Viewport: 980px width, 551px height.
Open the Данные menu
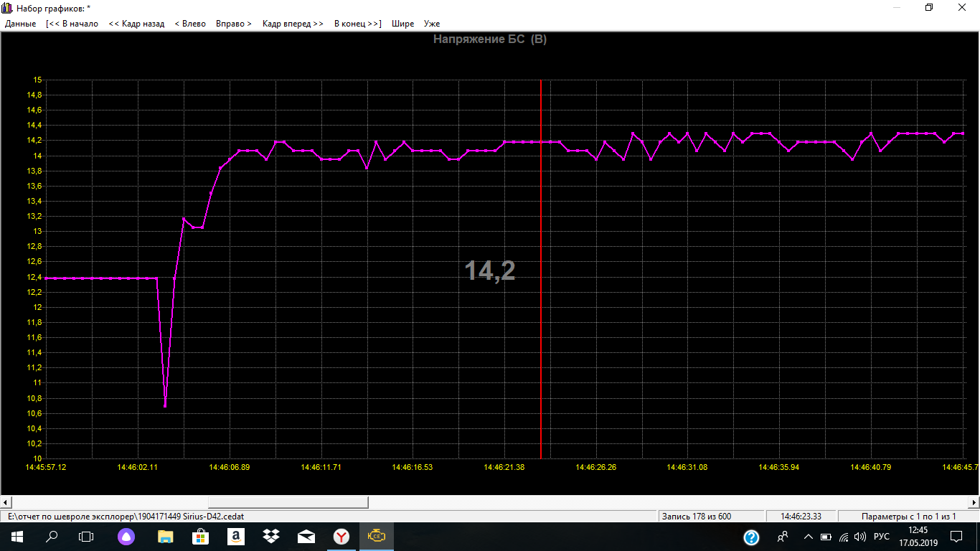[x=20, y=24]
